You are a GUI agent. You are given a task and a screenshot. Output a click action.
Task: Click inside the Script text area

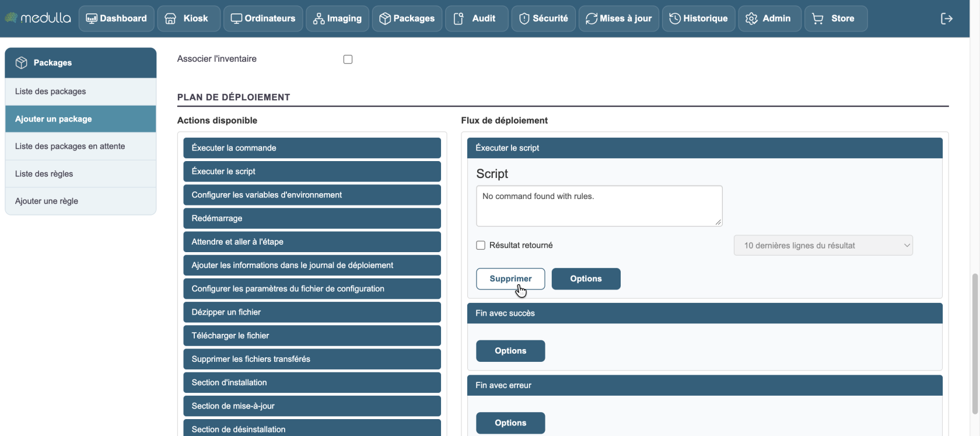(x=599, y=206)
